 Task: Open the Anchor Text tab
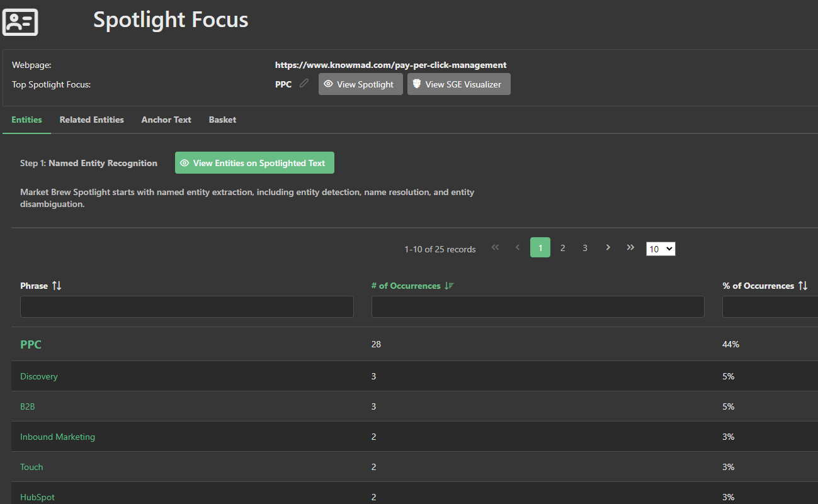(x=166, y=120)
